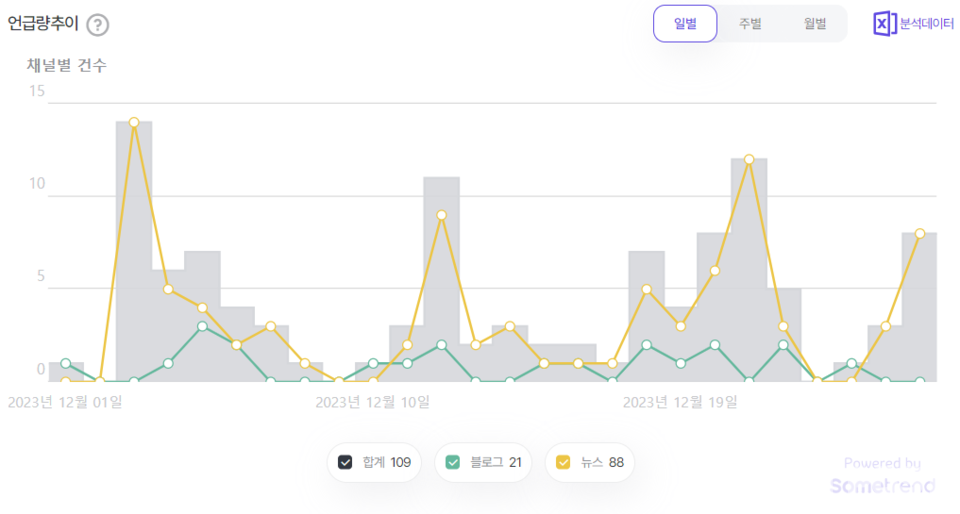The image size is (960, 514).
Task: Toggle the 합계 109 legend checkbox
Action: 346,462
